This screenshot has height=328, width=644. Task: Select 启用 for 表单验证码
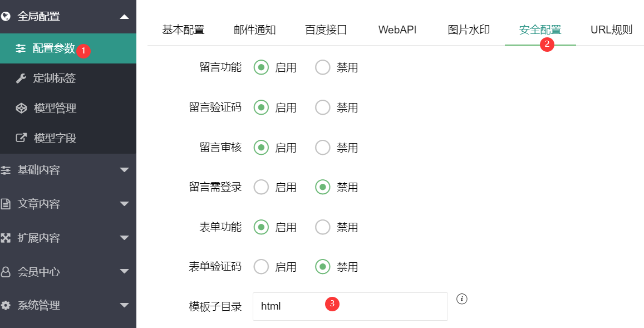(x=261, y=267)
